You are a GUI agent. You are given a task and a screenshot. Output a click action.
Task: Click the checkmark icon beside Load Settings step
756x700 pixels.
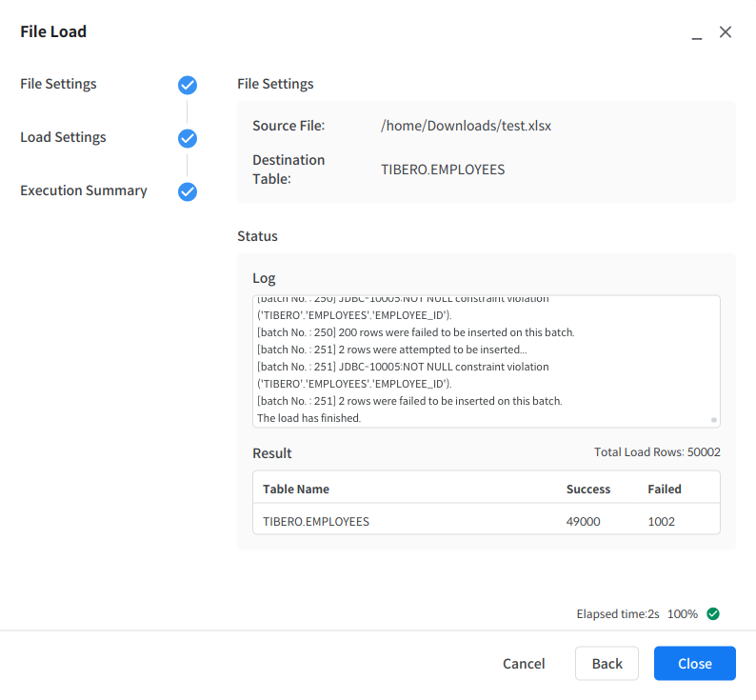[x=188, y=138]
